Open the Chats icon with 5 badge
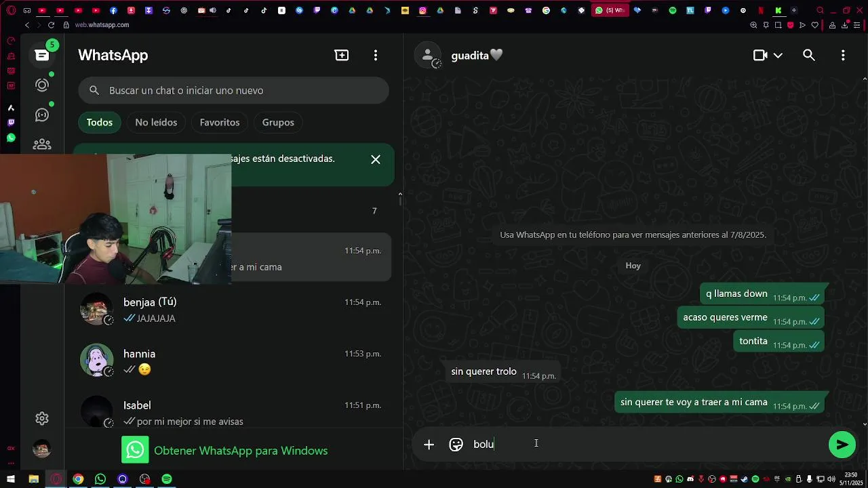Screen dimensions: 868x488 click(42, 56)
